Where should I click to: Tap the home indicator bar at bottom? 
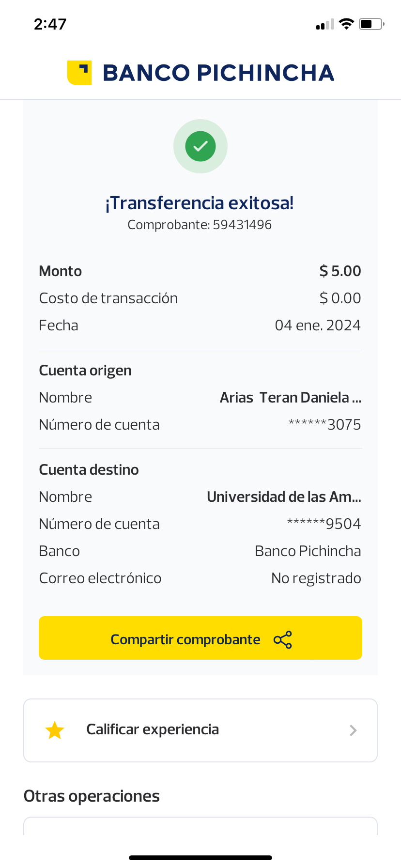(200, 858)
